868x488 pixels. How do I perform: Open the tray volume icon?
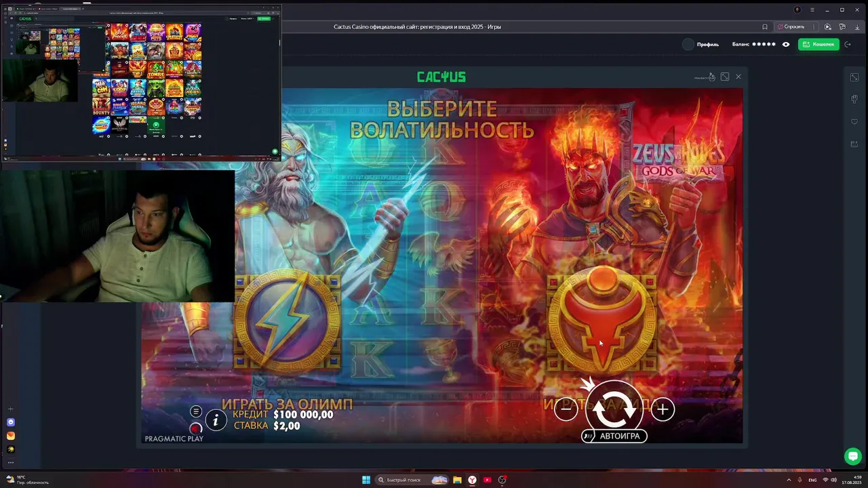[x=833, y=480]
